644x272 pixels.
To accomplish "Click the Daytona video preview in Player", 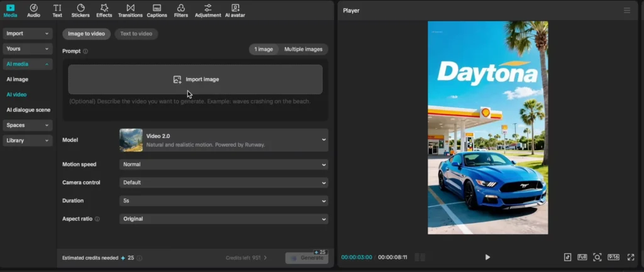I will click(x=488, y=128).
